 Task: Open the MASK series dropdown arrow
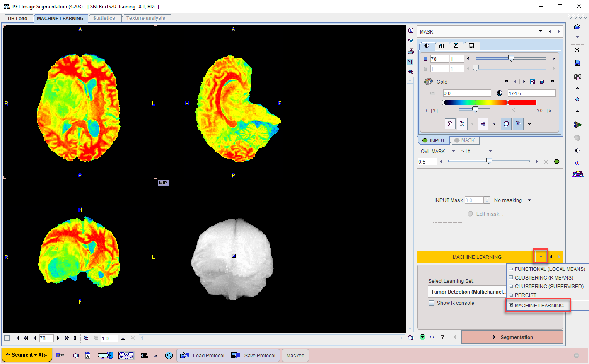[x=541, y=31]
